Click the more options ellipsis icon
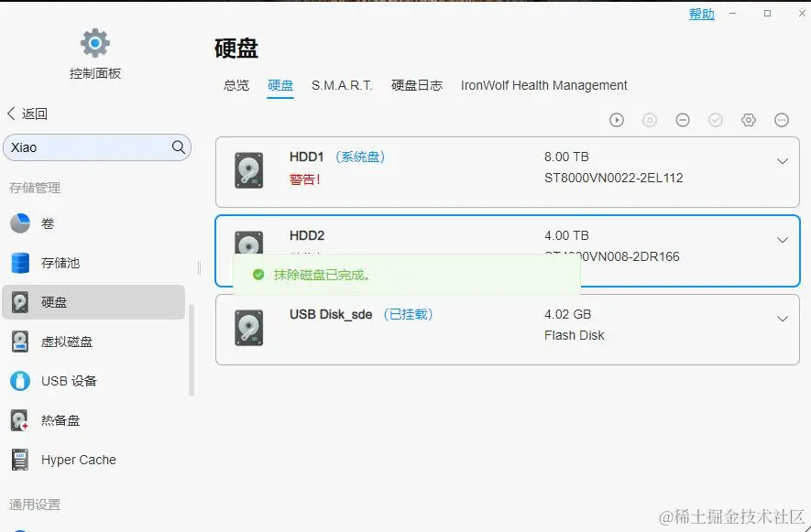This screenshot has width=811, height=532. [782, 119]
